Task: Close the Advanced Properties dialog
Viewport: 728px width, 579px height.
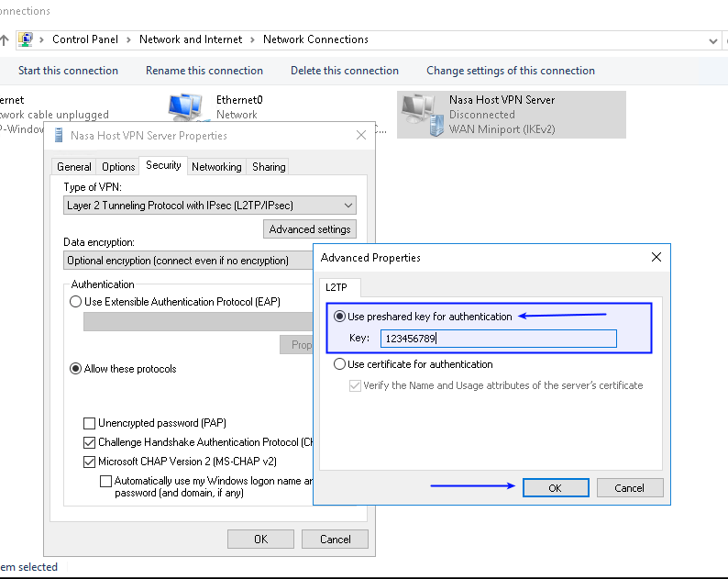Action: 656,258
